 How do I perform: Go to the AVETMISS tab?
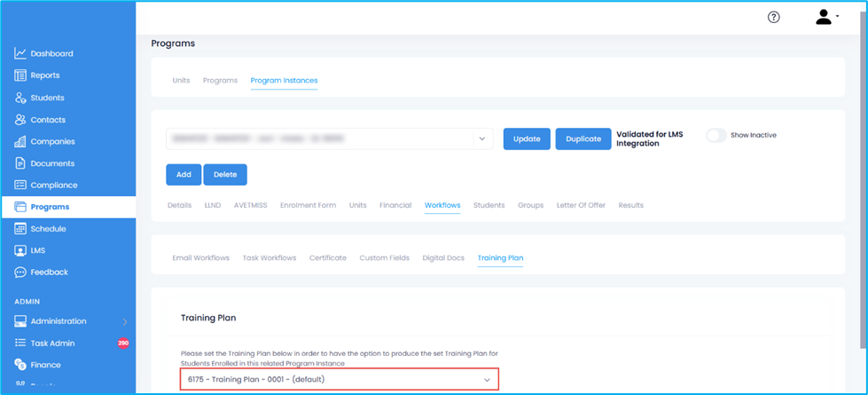(250, 205)
